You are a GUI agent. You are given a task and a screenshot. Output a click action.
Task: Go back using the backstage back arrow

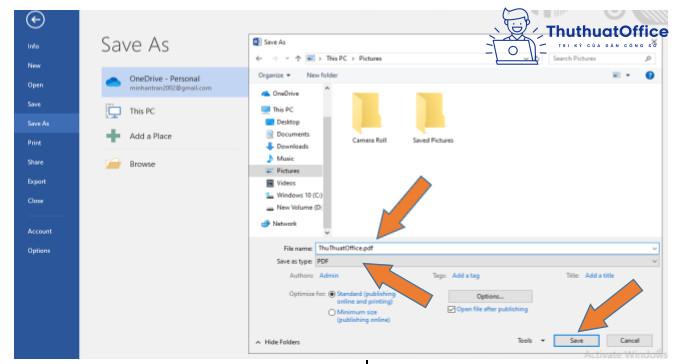click(35, 19)
